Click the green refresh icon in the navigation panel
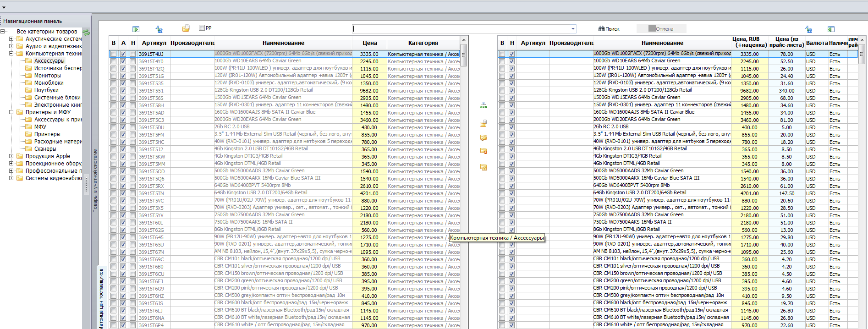 click(x=86, y=33)
